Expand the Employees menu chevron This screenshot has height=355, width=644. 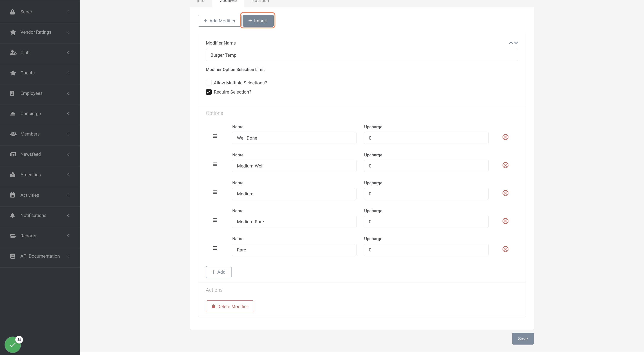pyautogui.click(x=68, y=93)
